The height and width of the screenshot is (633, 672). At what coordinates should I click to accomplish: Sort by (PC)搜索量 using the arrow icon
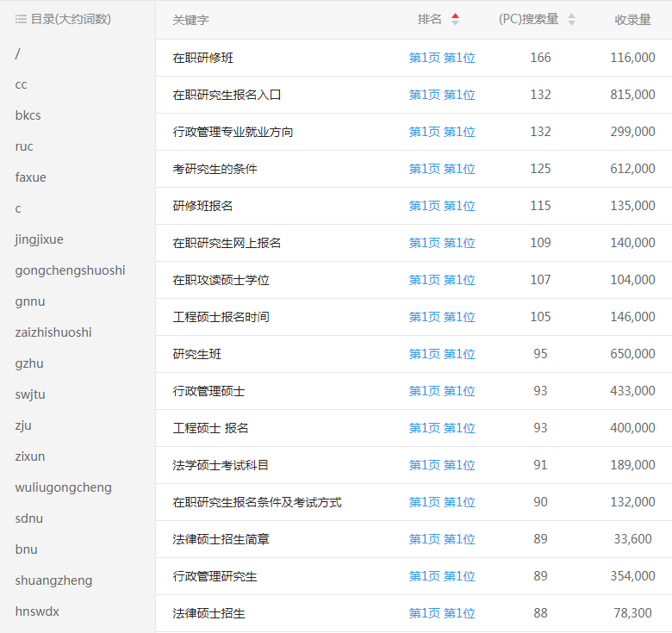coord(571,20)
